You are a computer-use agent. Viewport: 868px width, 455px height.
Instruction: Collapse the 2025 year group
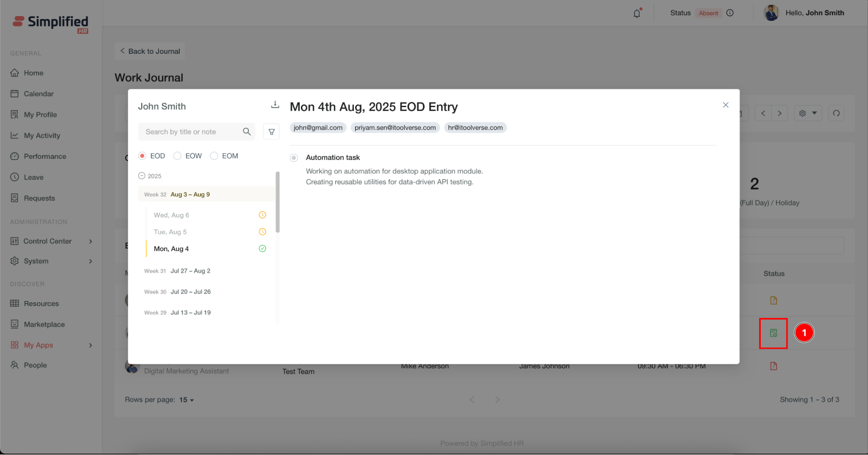142,176
